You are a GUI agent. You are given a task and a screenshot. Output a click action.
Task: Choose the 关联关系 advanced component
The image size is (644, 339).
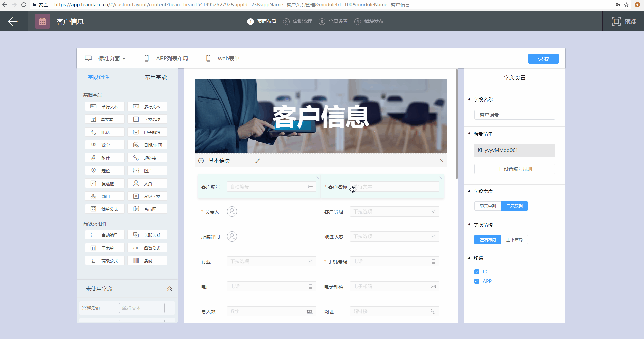[147, 235]
